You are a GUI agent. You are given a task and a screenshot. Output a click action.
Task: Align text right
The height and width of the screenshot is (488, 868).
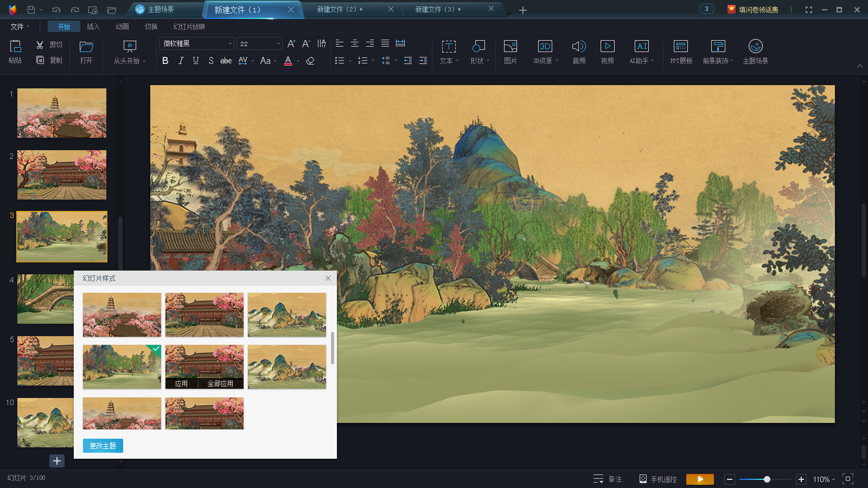click(370, 43)
